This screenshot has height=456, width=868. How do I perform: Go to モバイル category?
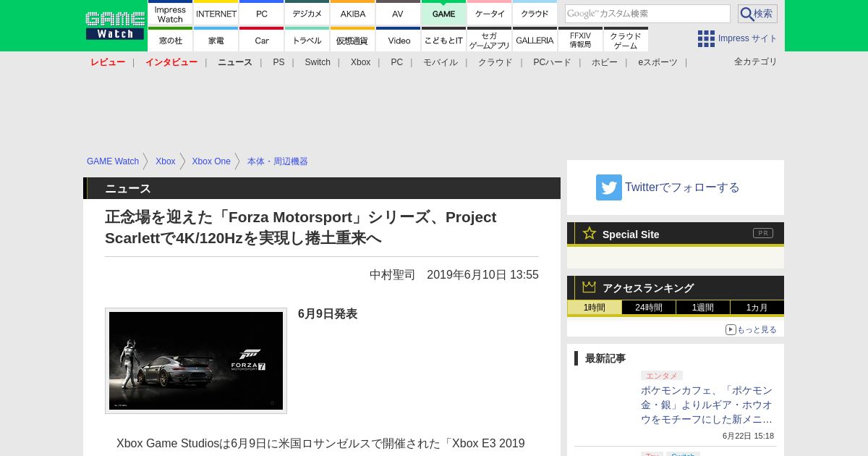[x=441, y=62]
